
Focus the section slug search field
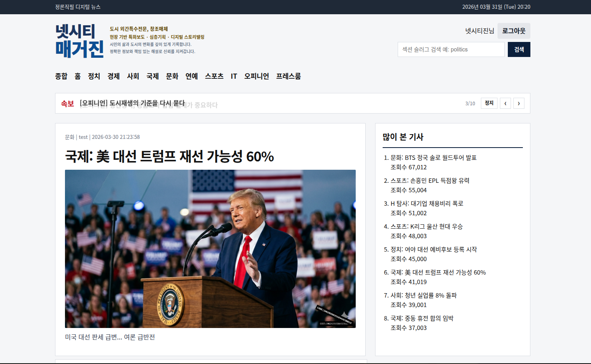(451, 49)
